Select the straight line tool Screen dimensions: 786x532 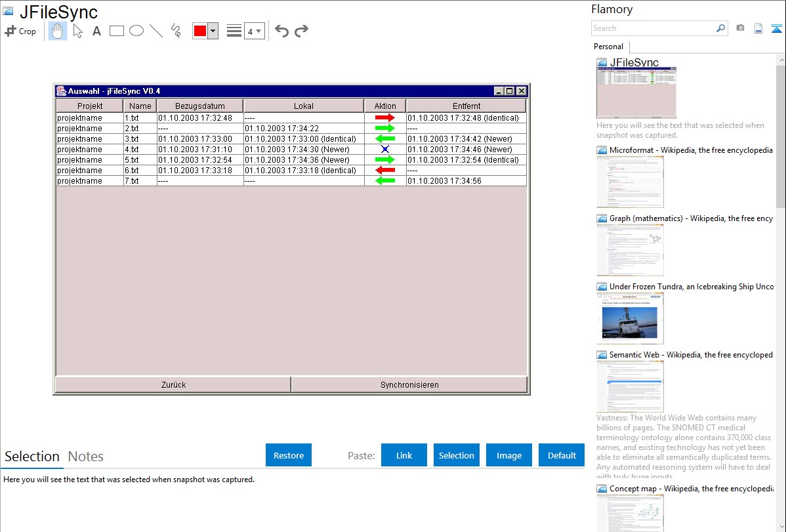pyautogui.click(x=156, y=31)
